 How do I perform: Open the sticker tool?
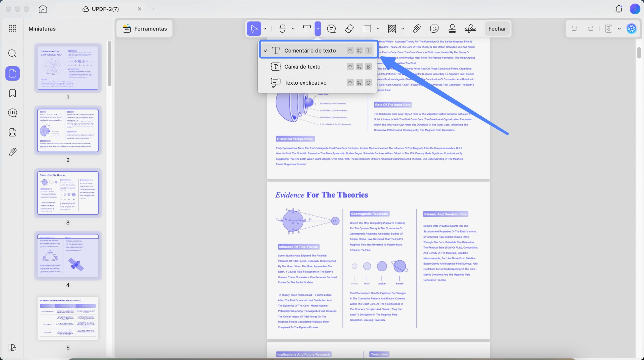pos(434,29)
